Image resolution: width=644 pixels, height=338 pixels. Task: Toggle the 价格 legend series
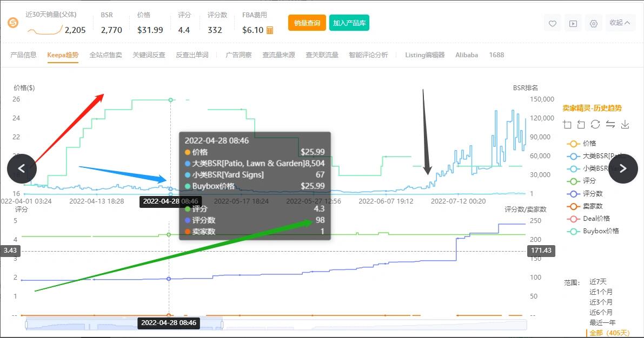pos(581,144)
